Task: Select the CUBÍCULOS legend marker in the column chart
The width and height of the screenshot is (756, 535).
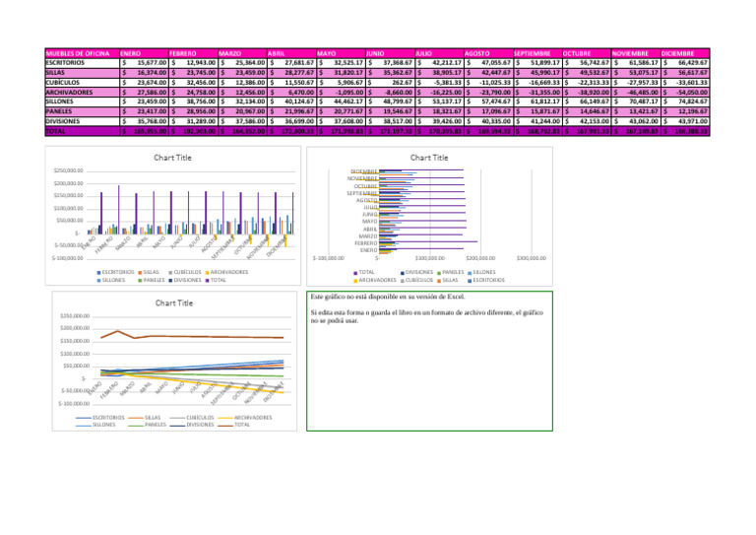Action: click(171, 271)
